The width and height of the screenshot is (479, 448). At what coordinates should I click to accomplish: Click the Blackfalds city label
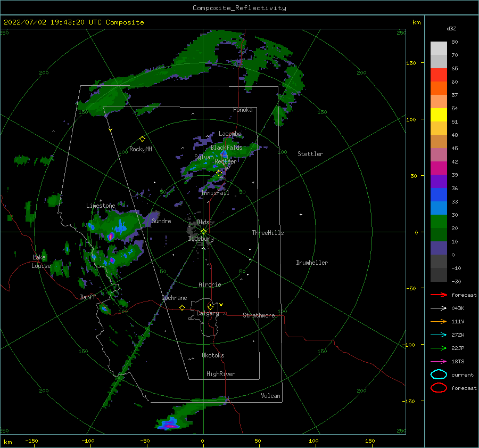tap(226, 148)
